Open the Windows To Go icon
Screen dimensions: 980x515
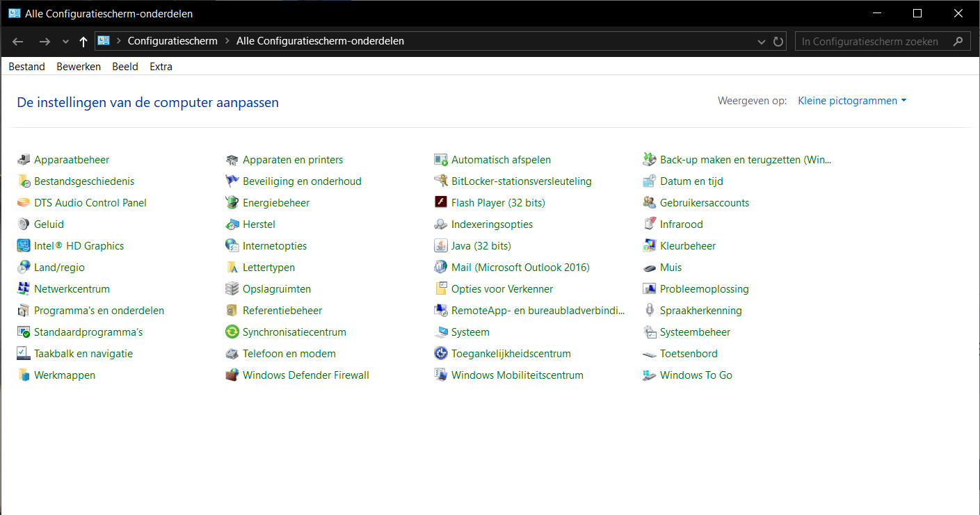point(650,375)
